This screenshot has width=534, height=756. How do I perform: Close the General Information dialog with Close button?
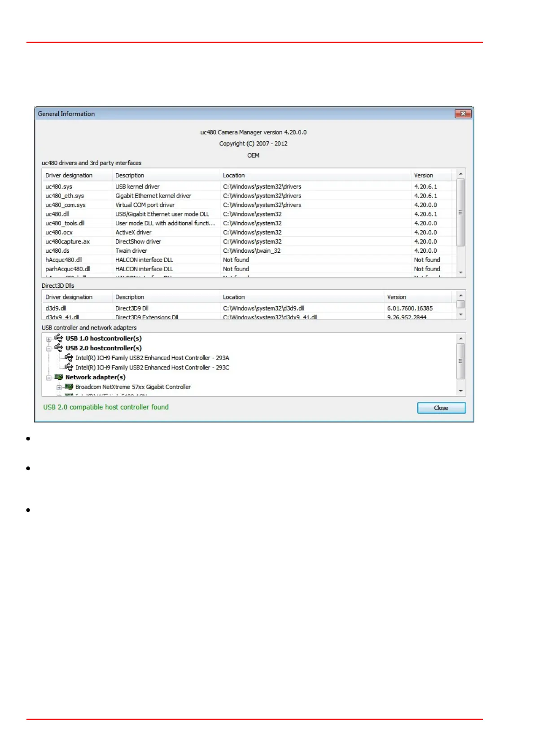click(x=441, y=408)
